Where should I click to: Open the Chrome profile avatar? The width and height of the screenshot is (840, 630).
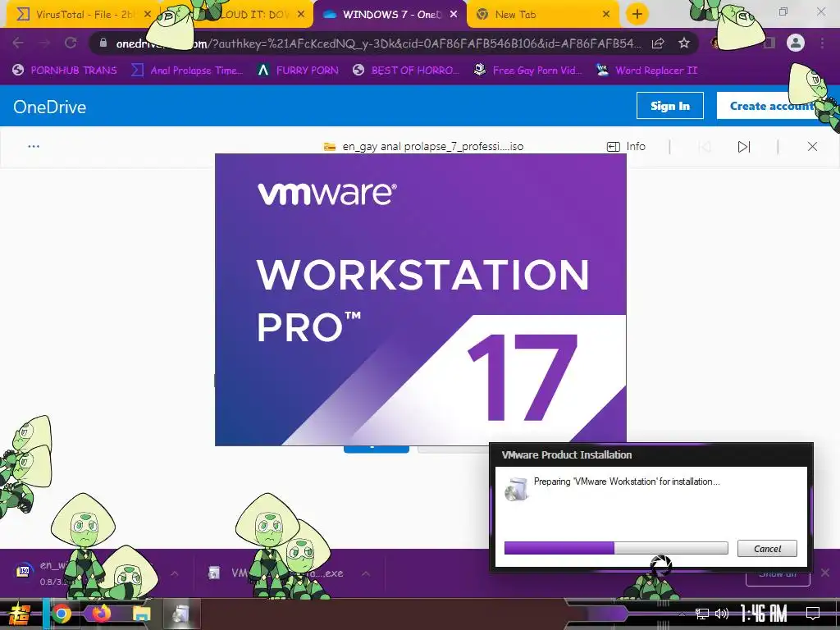click(796, 43)
